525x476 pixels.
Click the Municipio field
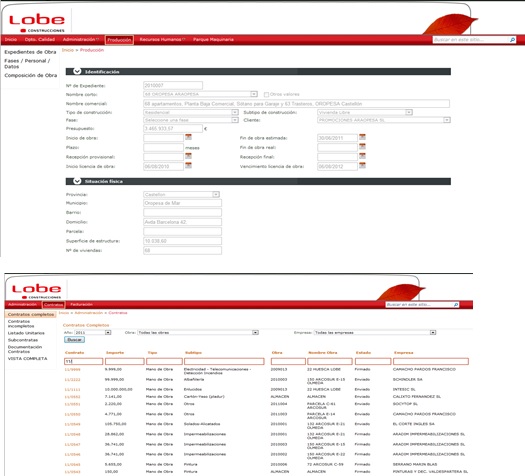(182, 203)
